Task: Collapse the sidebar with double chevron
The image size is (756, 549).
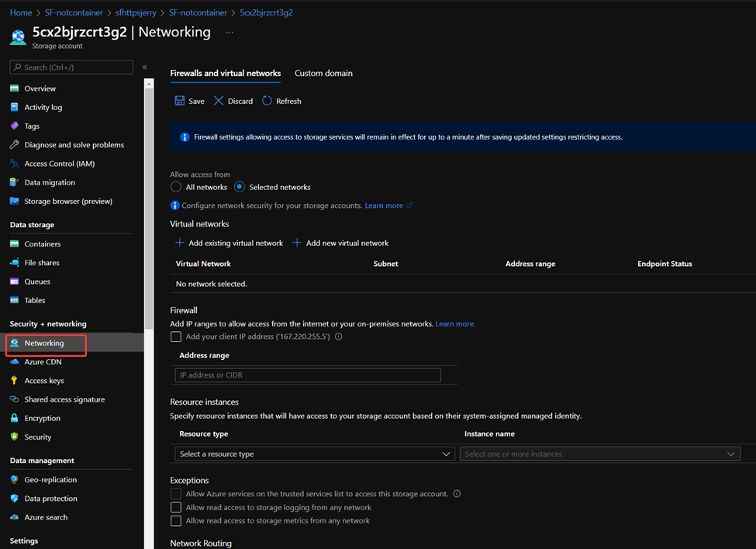Action: pyautogui.click(x=145, y=67)
